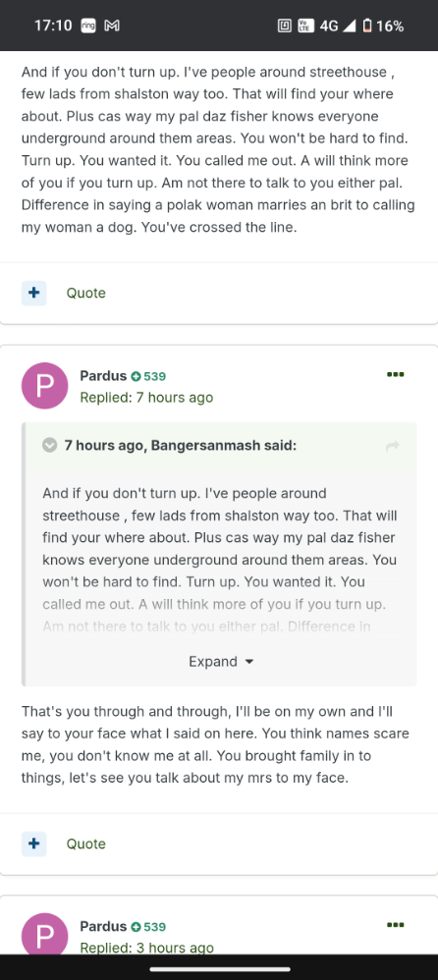Collapse the Bangersanmash quote with chevron toggle
This screenshot has height=980, width=438.
point(49,446)
